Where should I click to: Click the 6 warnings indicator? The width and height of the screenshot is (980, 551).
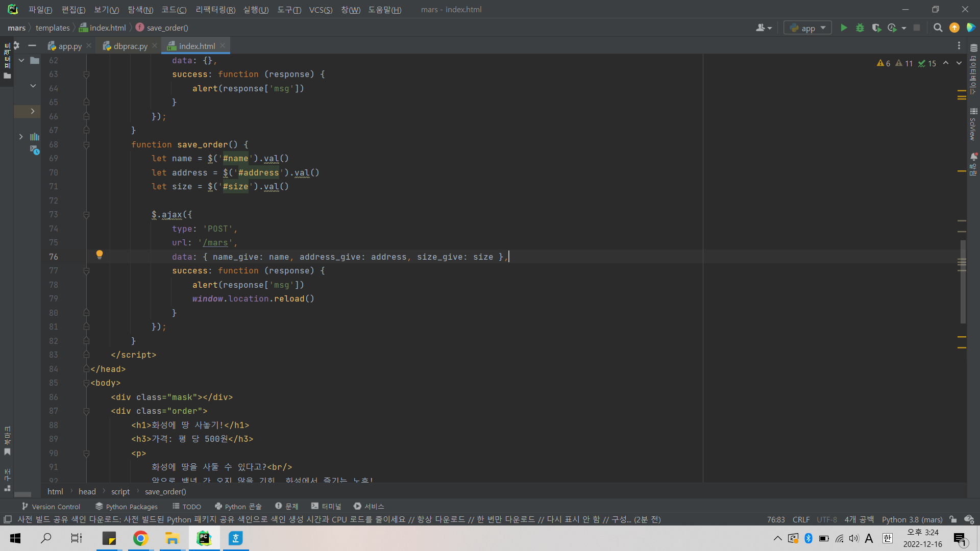click(884, 63)
